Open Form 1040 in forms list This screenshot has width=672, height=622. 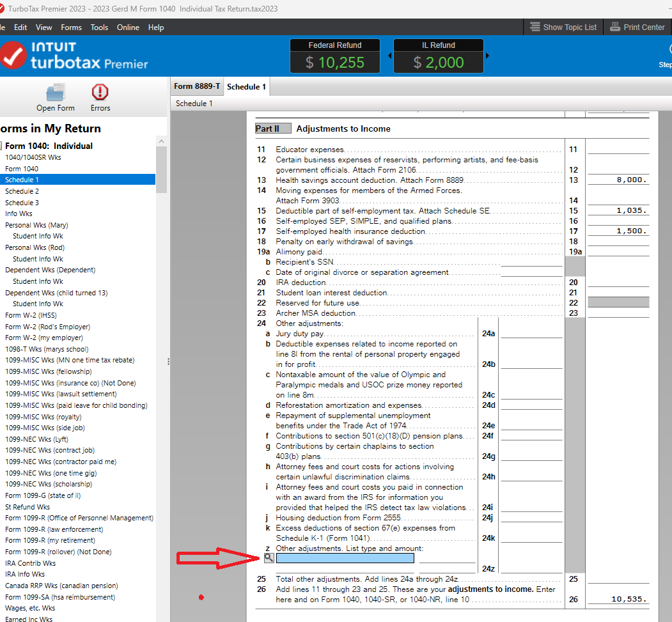coord(22,169)
